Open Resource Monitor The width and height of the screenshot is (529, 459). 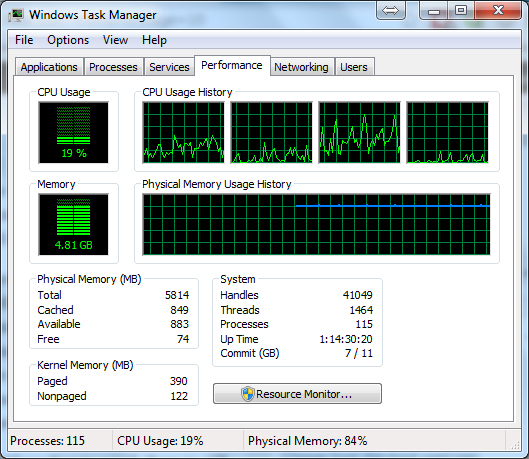(x=298, y=394)
